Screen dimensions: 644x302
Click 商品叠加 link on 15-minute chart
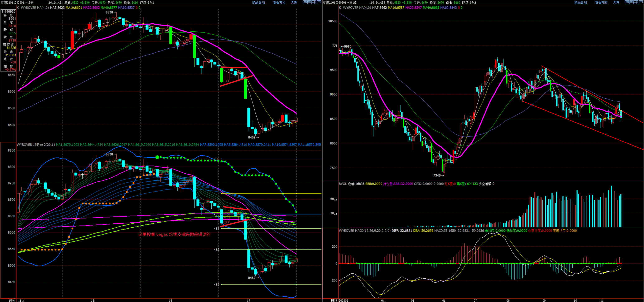point(258,3)
